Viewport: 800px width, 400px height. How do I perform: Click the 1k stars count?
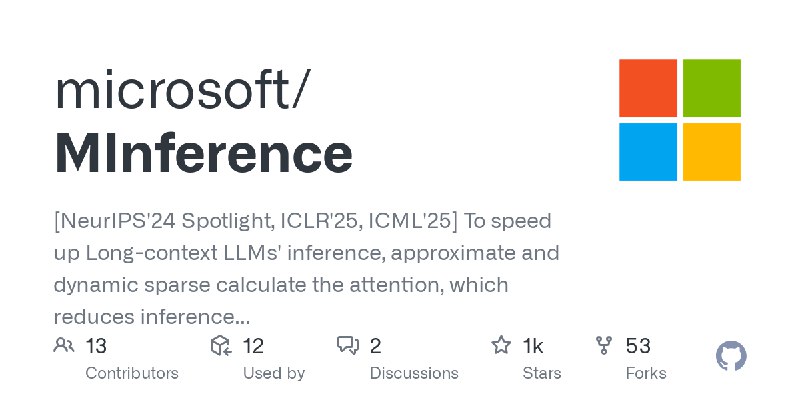pyautogui.click(x=533, y=346)
